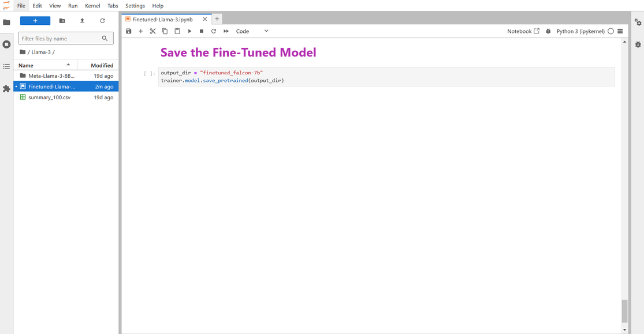Click the JupyterLab logo icon
The height and width of the screenshot is (334, 644).
point(6,5)
